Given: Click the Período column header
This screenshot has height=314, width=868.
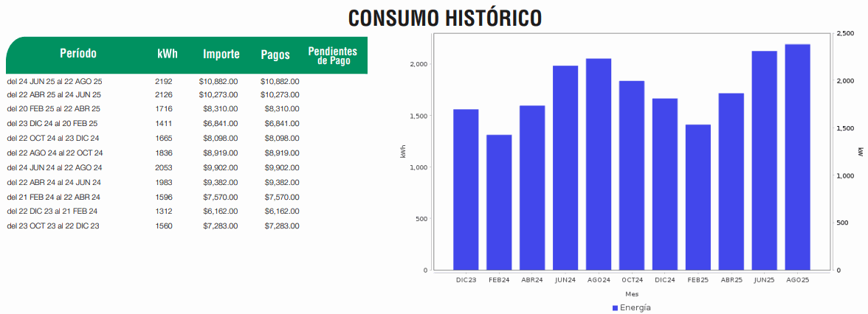Looking at the screenshot, I should (x=78, y=54).
